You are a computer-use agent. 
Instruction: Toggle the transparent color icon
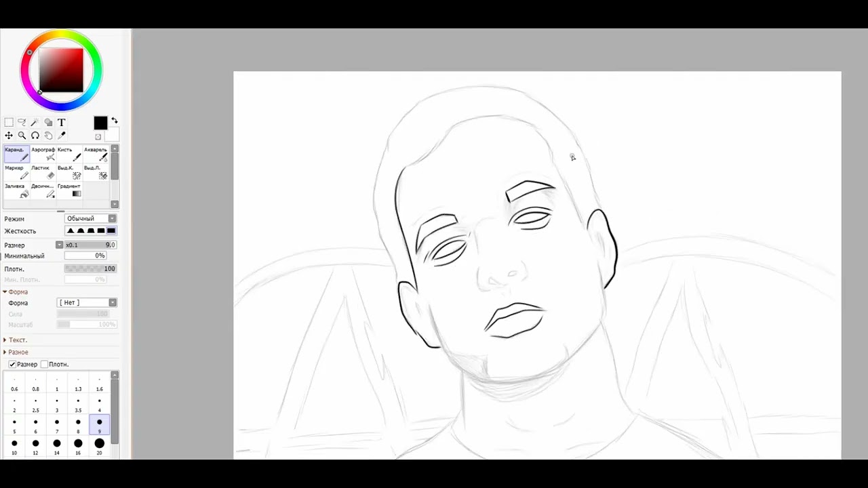pos(98,137)
